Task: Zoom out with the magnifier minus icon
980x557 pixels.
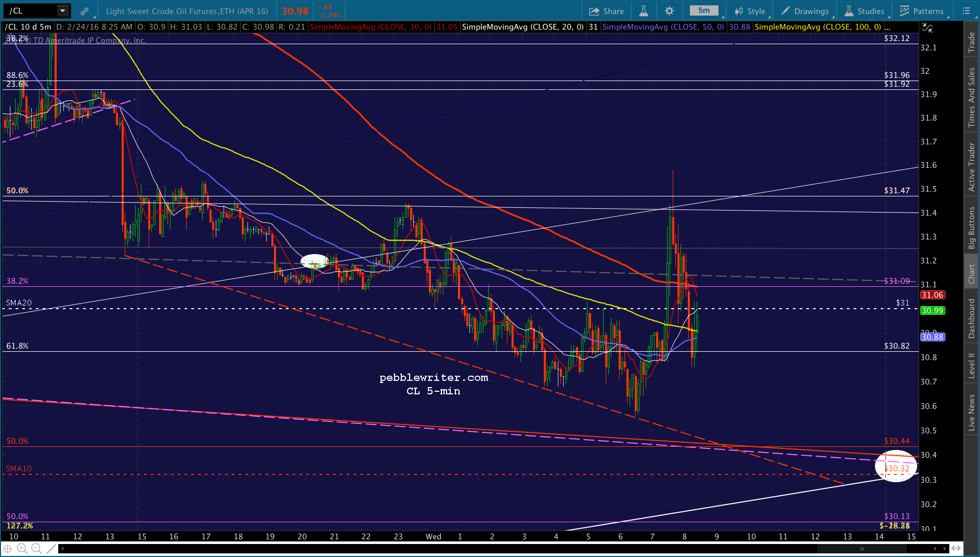Action: [36, 549]
